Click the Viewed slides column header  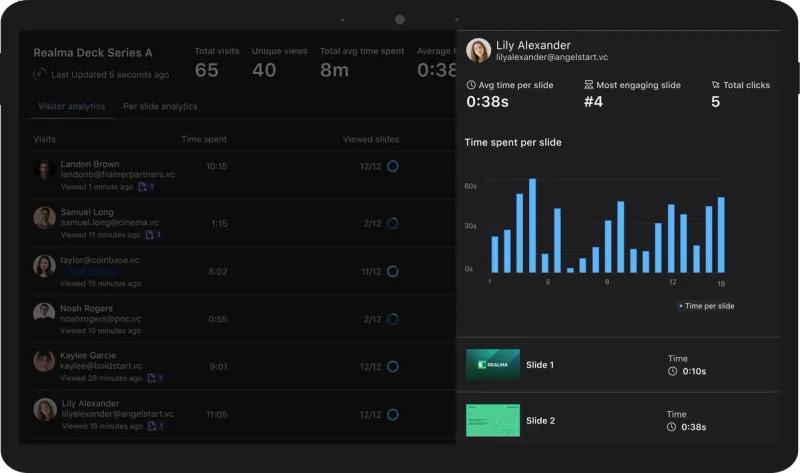tap(371, 139)
